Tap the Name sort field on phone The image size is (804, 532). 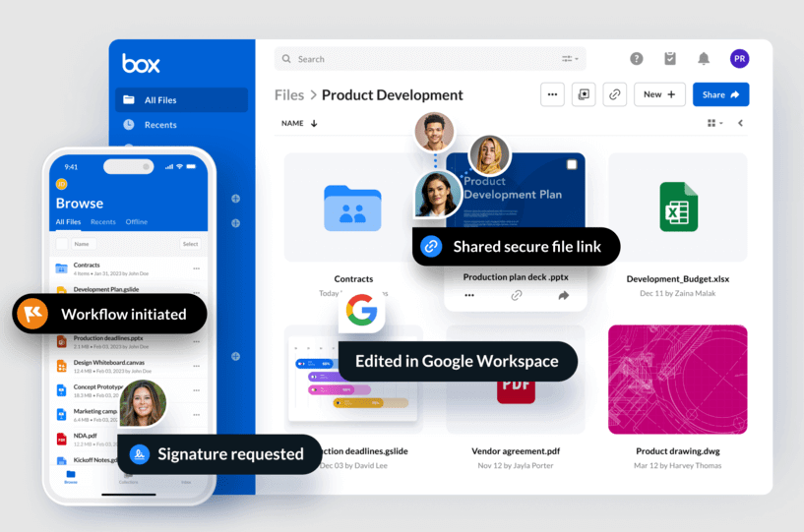(x=84, y=244)
